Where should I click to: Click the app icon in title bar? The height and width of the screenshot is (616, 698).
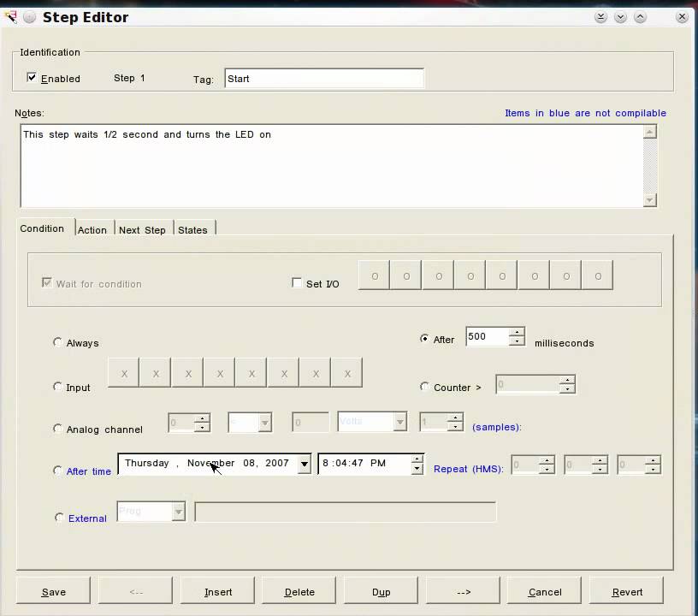10,17
